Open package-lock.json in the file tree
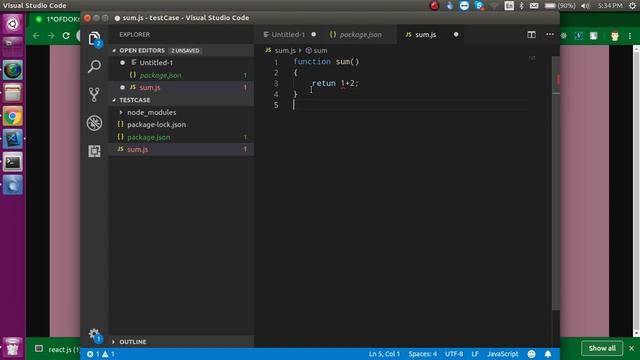The height and width of the screenshot is (360, 640). coord(181,124)
